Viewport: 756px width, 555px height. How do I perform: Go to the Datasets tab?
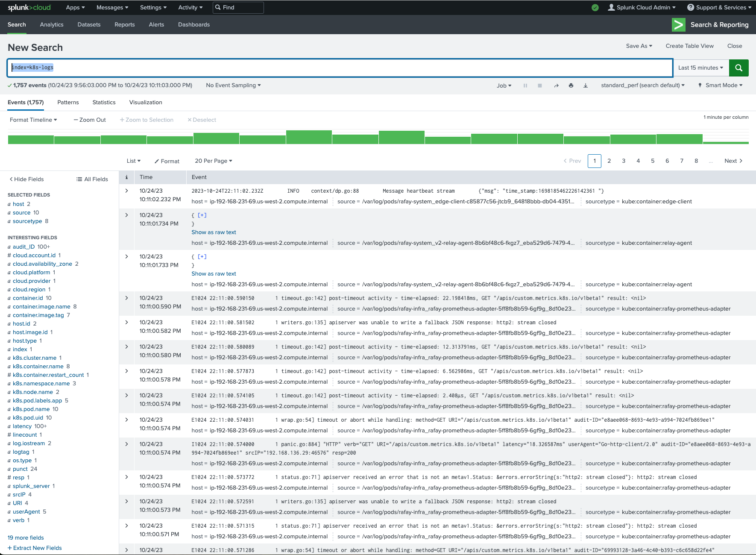[89, 24]
